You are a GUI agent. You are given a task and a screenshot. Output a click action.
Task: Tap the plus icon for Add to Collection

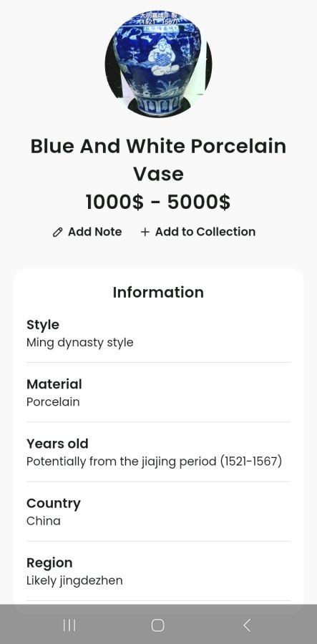click(145, 232)
